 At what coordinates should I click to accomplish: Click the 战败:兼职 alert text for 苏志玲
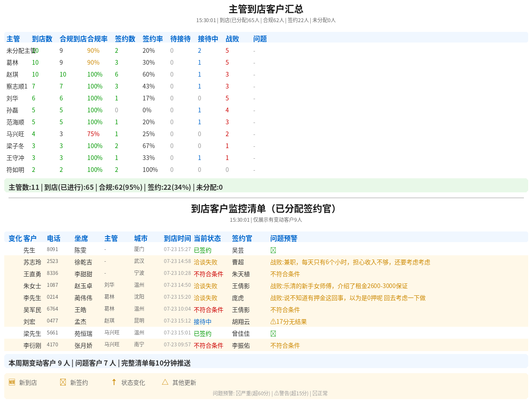pyautogui.click(x=350, y=262)
